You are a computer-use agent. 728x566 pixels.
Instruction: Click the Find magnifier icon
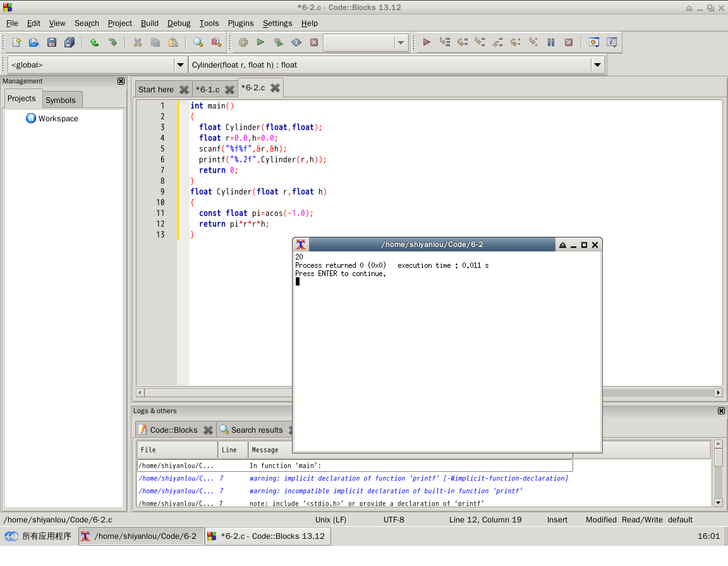pos(198,42)
